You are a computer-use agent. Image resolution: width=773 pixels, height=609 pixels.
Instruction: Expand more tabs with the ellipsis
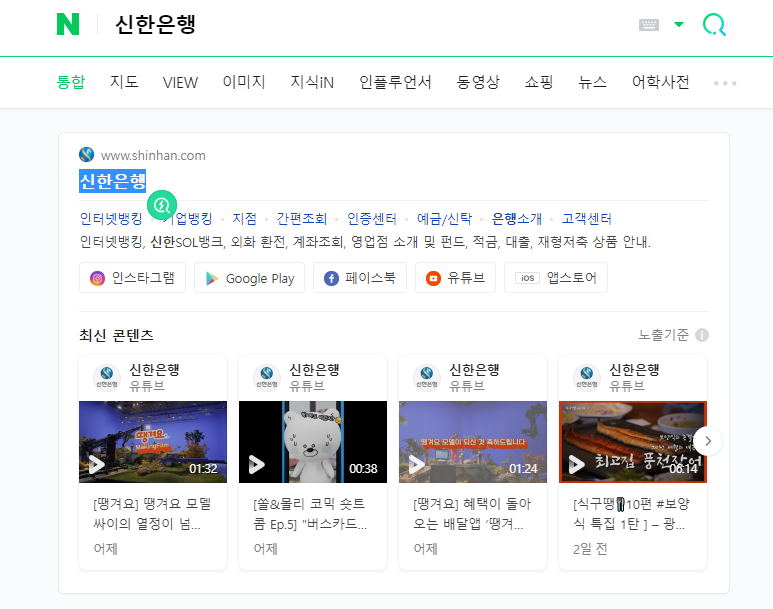point(725,83)
